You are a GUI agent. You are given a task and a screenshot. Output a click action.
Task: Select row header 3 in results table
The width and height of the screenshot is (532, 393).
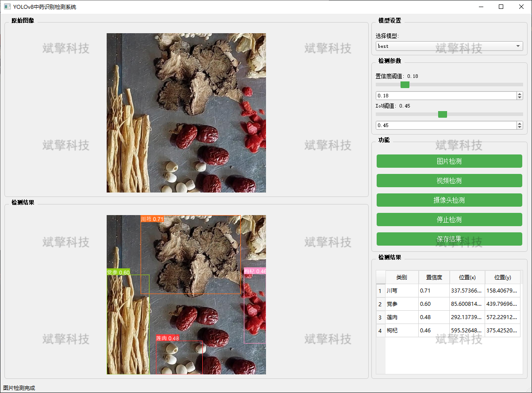381,317
